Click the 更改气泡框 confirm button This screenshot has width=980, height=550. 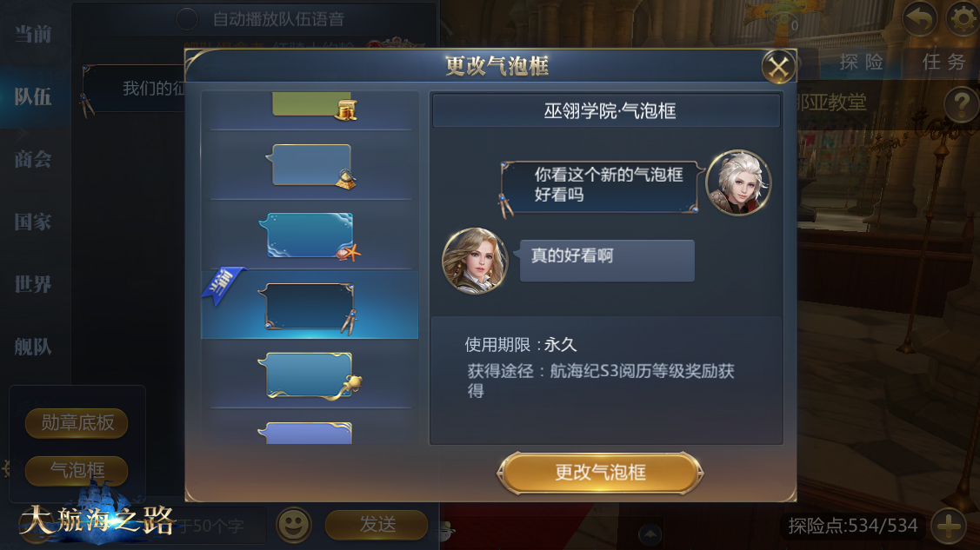[x=600, y=473]
